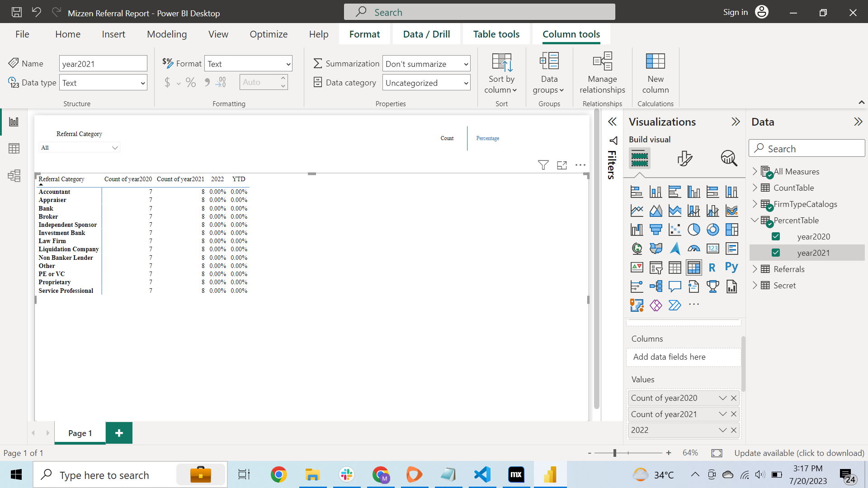Select the donut chart visual icon

point(712,230)
